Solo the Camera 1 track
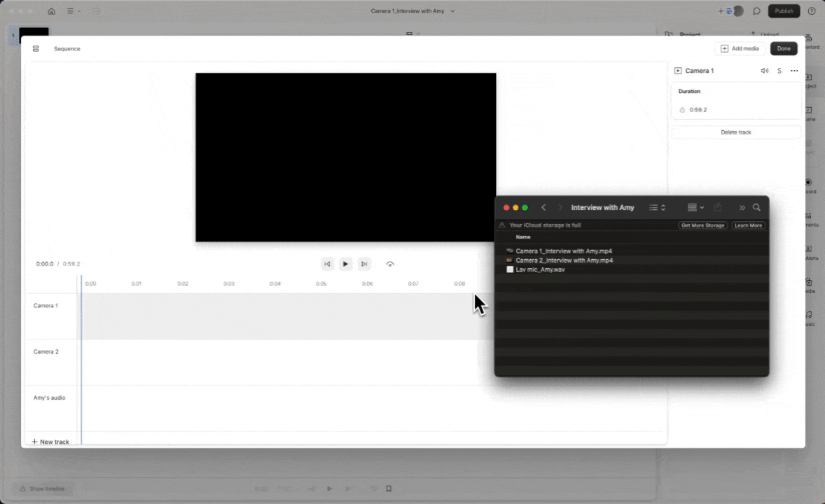This screenshot has width=825, height=504. [x=779, y=71]
